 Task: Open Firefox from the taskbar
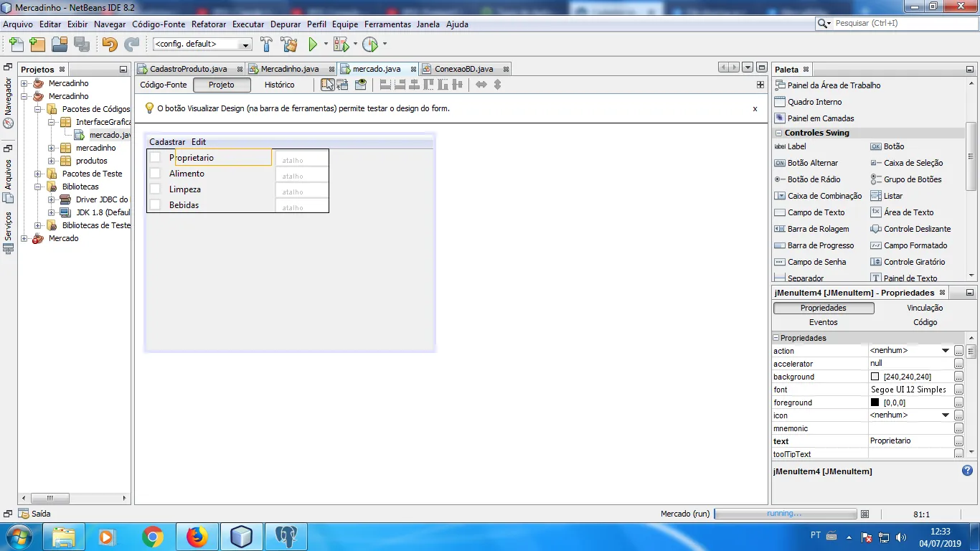[x=197, y=537]
